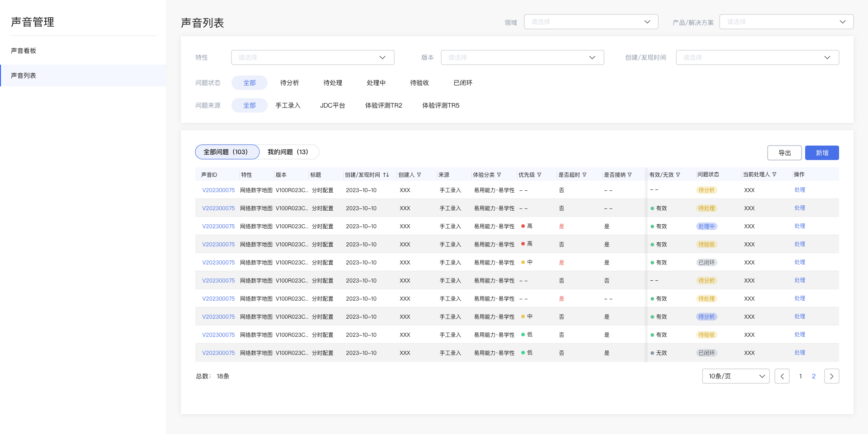Image resolution: width=868 pixels, height=434 pixels.
Task: Open filter funnel on 体验分类 column
Action: click(499, 175)
